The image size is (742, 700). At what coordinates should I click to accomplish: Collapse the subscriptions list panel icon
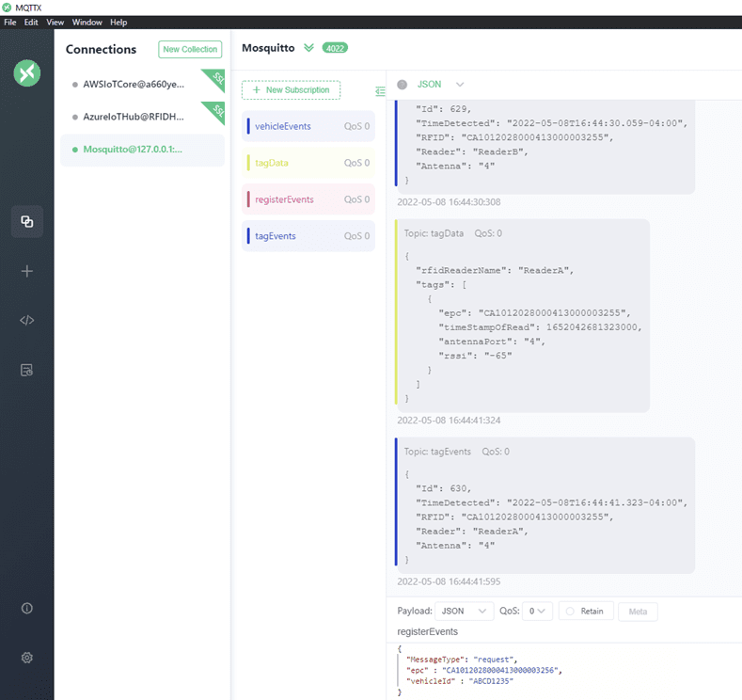tap(380, 91)
